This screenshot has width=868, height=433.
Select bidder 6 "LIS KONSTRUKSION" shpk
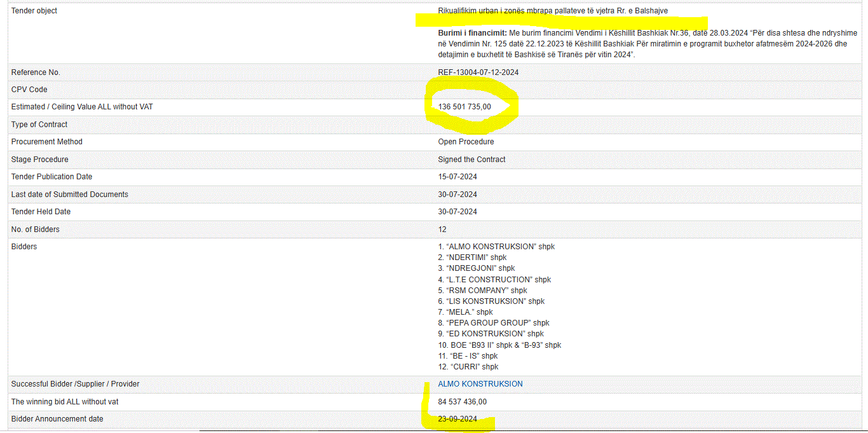[491, 301]
